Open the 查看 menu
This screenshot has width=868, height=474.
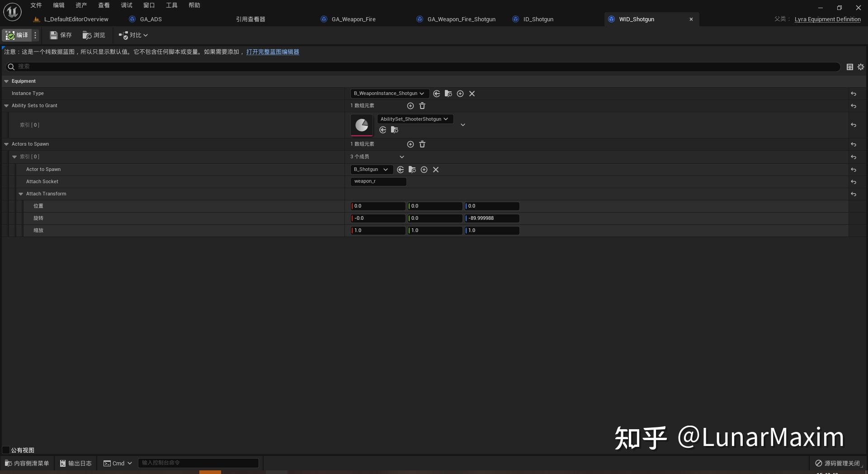(104, 5)
